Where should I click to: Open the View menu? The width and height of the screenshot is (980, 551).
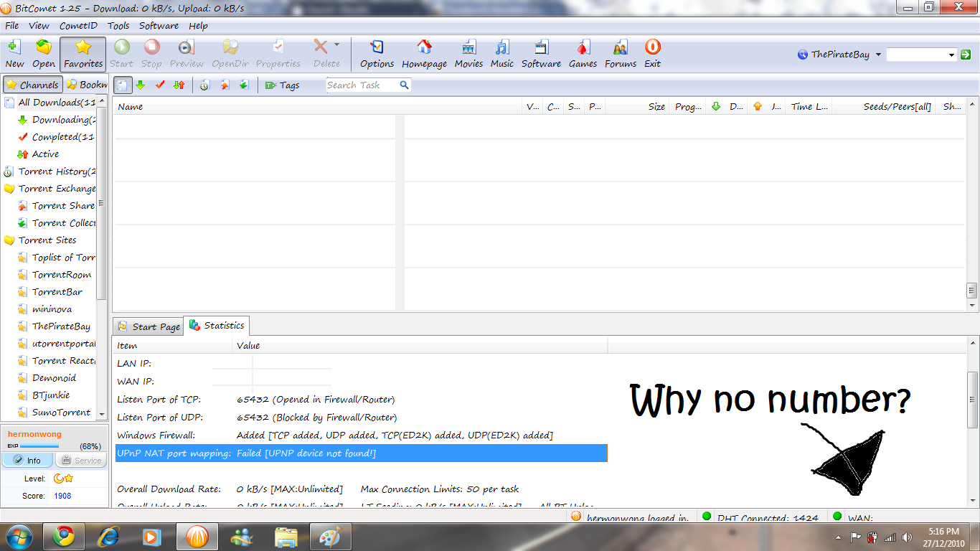[39, 25]
